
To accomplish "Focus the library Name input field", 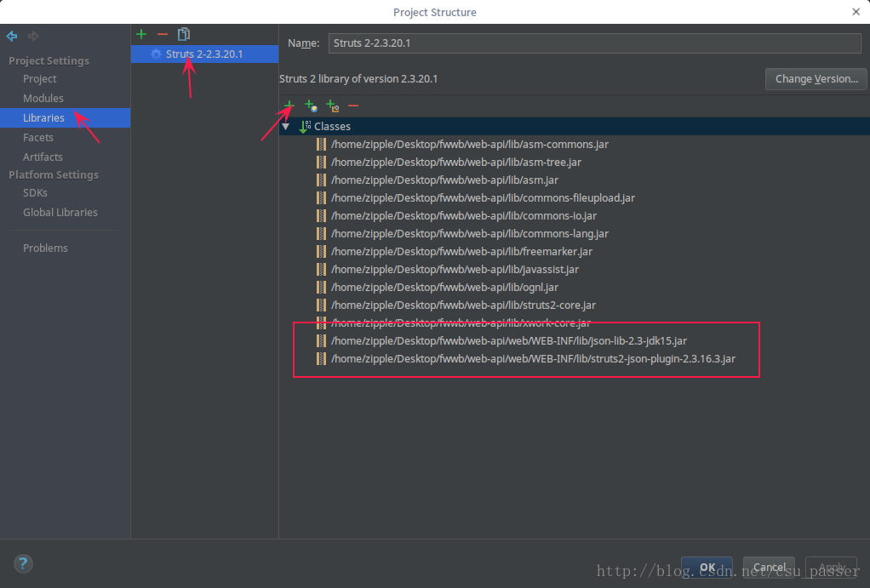I will pos(595,43).
